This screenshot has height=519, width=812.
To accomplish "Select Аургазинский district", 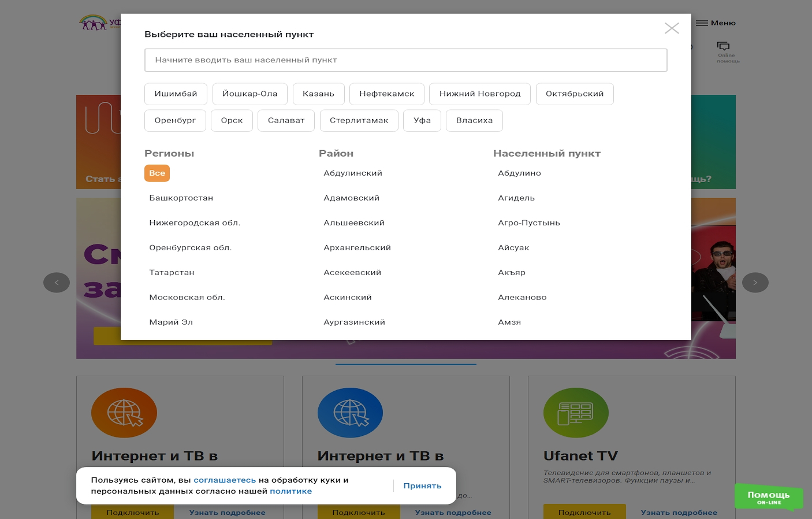I will click(x=355, y=322).
